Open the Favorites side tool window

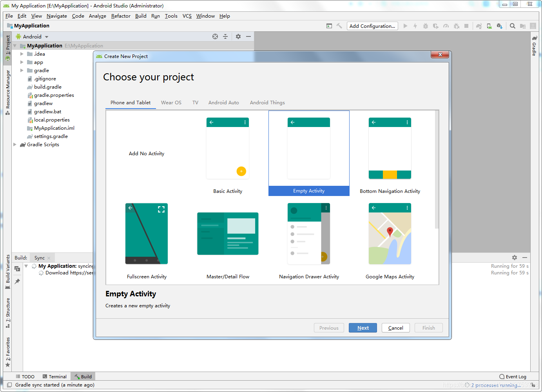(x=7, y=352)
